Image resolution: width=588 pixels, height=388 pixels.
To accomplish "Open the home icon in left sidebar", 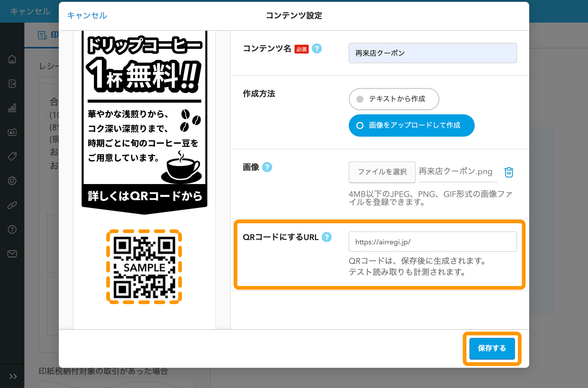I will [12, 59].
